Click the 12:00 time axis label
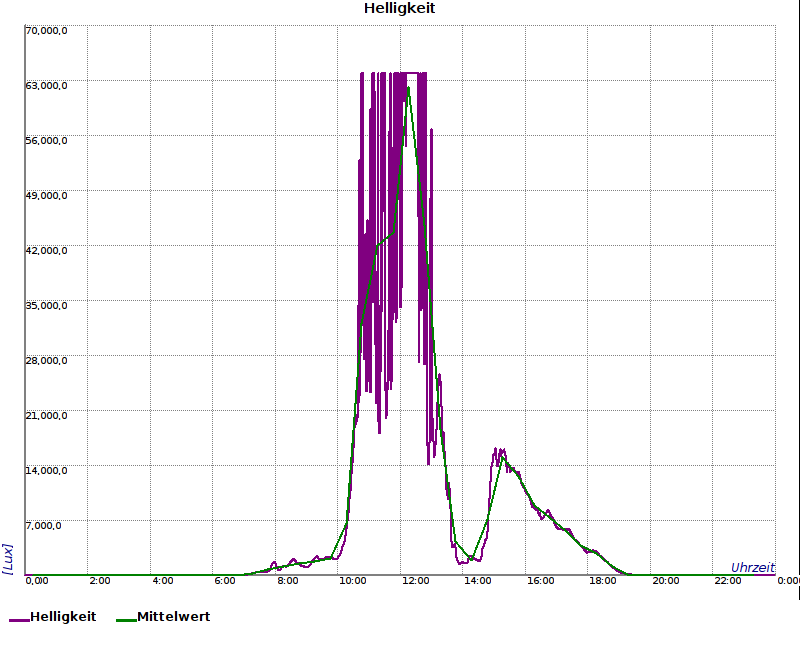The image size is (800, 650). click(416, 581)
